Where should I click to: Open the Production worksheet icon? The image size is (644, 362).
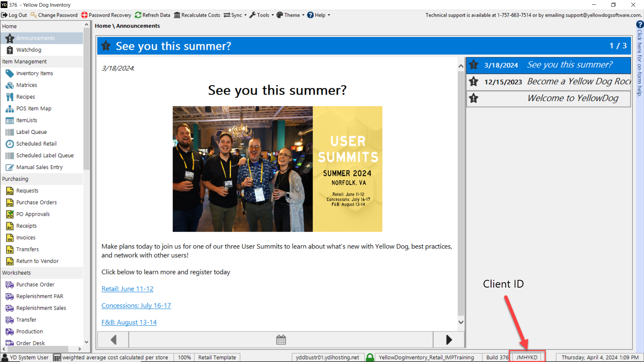click(x=10, y=331)
